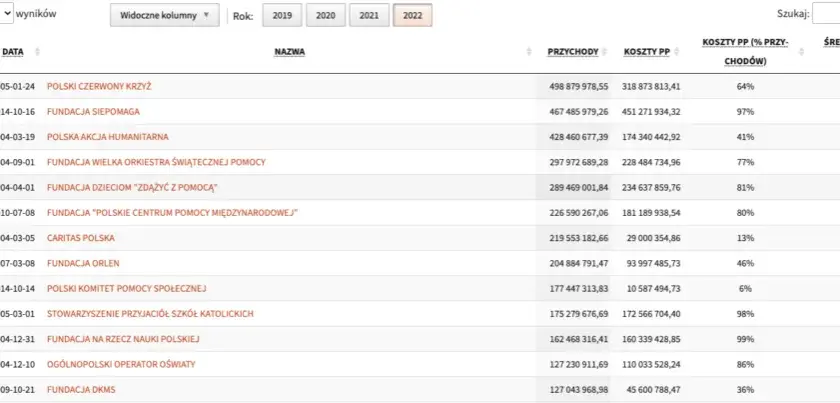Sort by KOSZTY PP column sort icon
The image size is (840, 403).
click(x=676, y=52)
